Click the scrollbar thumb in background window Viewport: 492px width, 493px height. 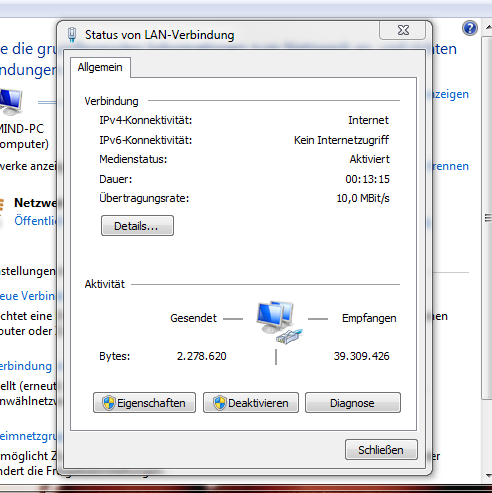tap(488, 218)
